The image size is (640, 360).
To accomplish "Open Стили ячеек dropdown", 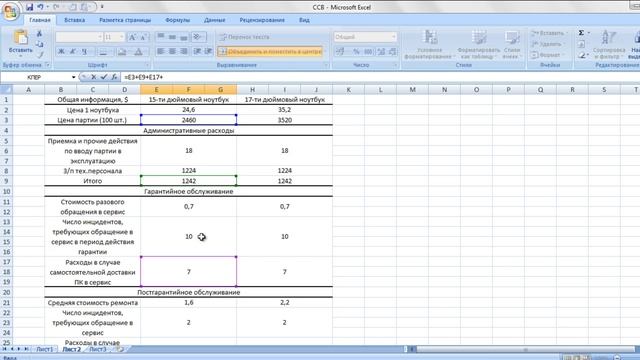I will click(511, 45).
